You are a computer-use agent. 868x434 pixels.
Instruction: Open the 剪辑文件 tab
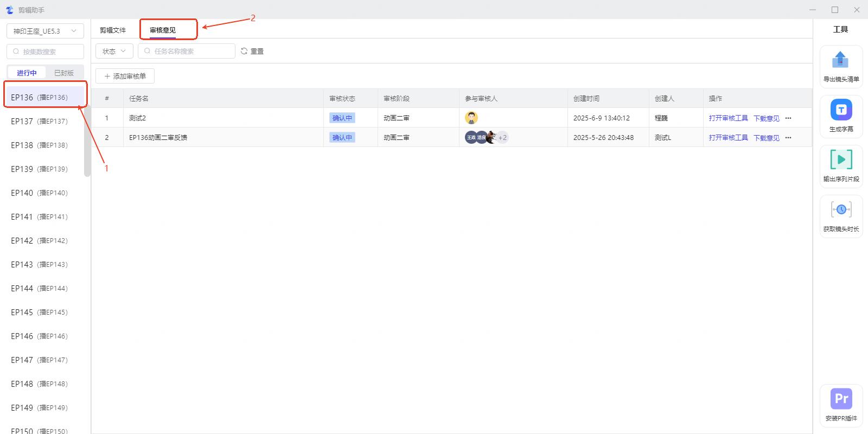pos(113,30)
